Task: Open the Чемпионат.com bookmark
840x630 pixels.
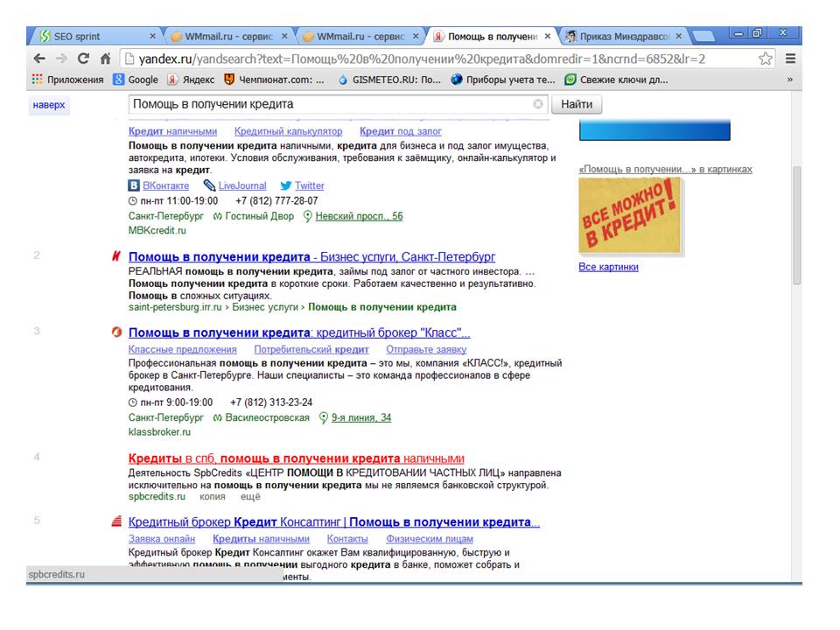Action: 274,80
